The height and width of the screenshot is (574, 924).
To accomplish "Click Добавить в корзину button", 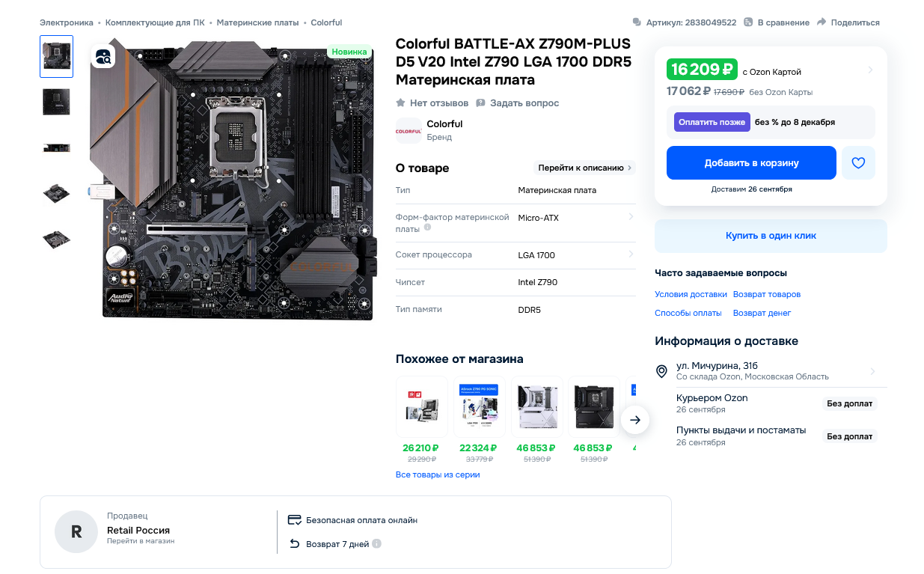I will point(751,162).
